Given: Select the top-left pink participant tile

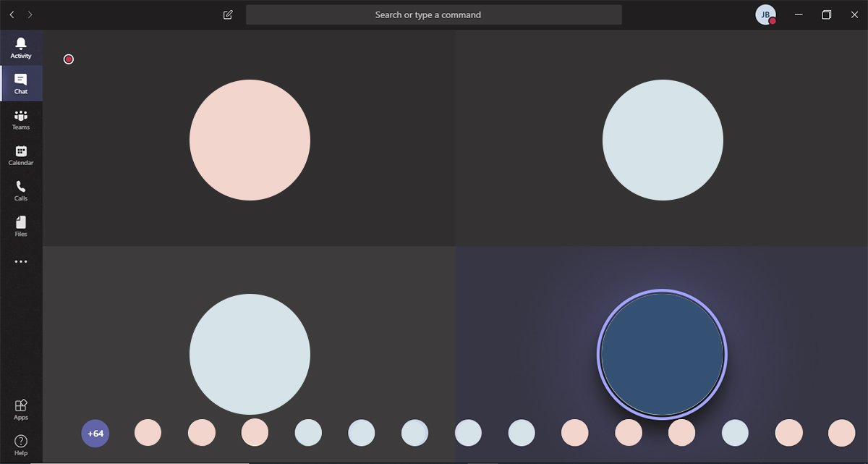Looking at the screenshot, I should click(250, 140).
